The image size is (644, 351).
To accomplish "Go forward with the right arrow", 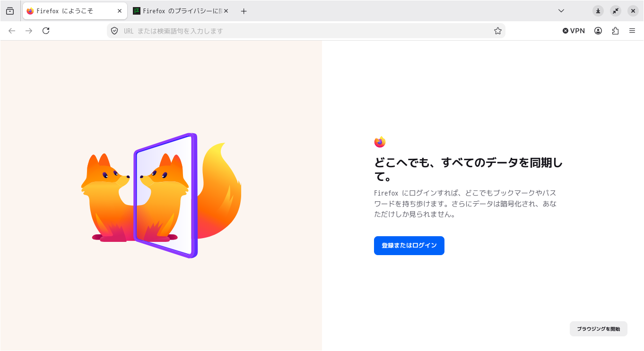I will click(x=29, y=31).
